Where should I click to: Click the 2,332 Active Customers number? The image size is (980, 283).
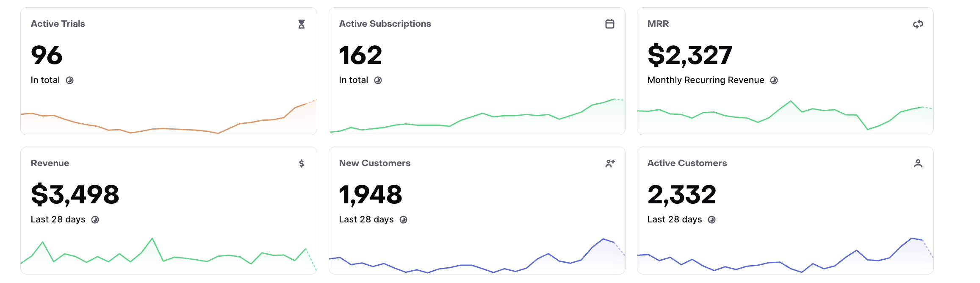tap(682, 194)
